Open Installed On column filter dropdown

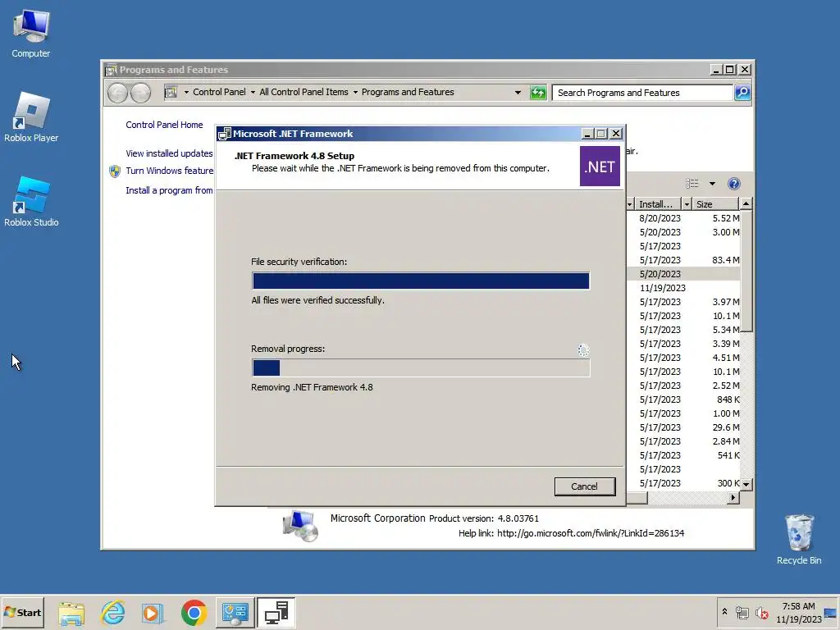(x=687, y=204)
